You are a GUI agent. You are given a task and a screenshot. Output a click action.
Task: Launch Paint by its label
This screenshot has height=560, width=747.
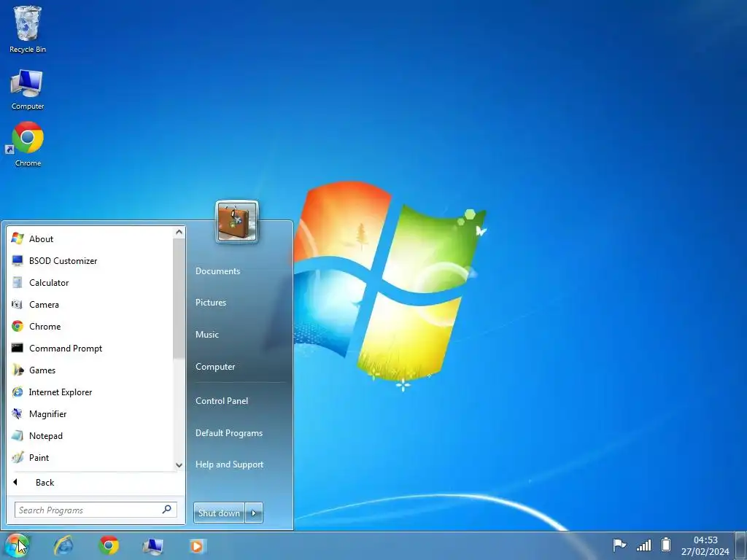click(39, 458)
